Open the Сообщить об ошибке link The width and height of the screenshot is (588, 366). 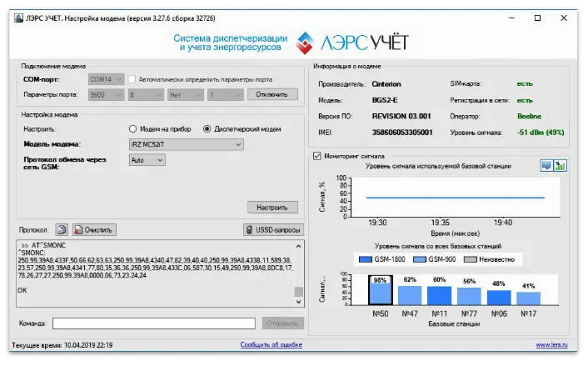click(x=272, y=344)
